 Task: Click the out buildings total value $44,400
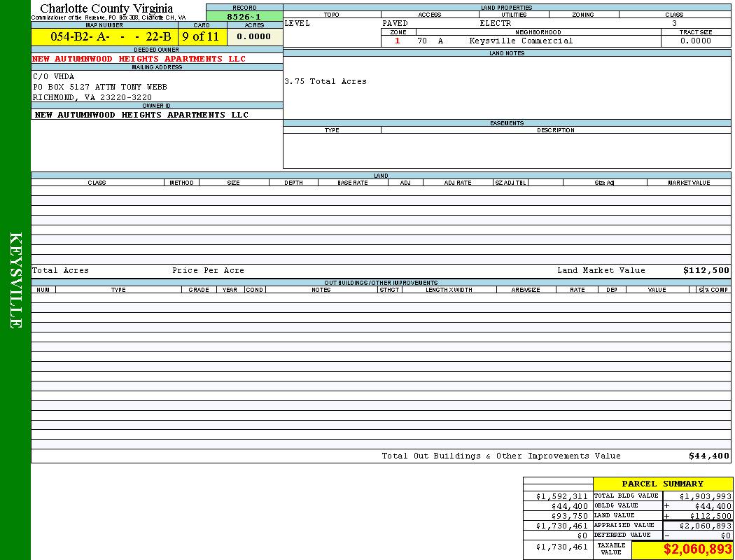(708, 456)
